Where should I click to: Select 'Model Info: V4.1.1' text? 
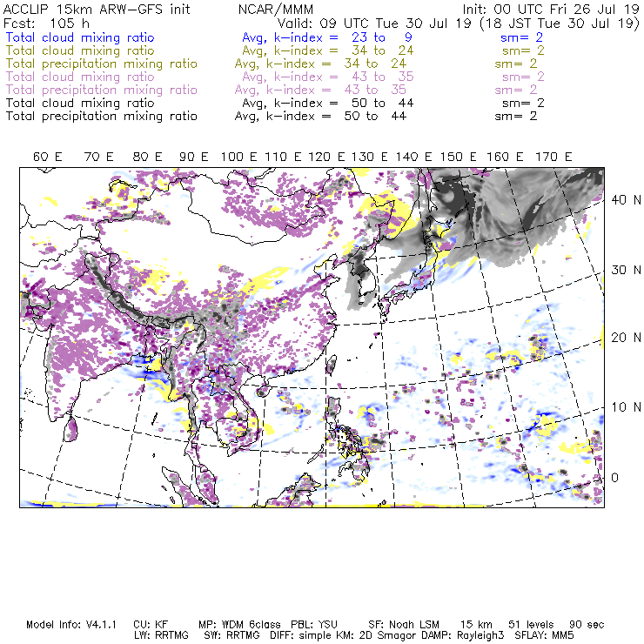(71, 625)
